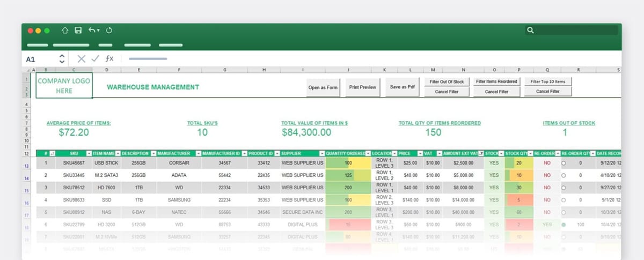The width and height of the screenshot is (644, 260).
Task: Open the VAT column filter dropdown
Action: point(438,153)
